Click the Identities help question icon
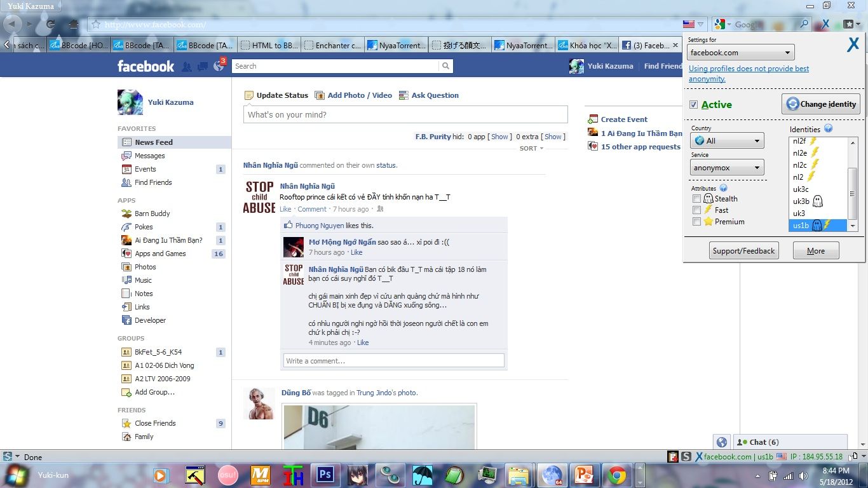The width and height of the screenshot is (868, 488). (x=828, y=128)
